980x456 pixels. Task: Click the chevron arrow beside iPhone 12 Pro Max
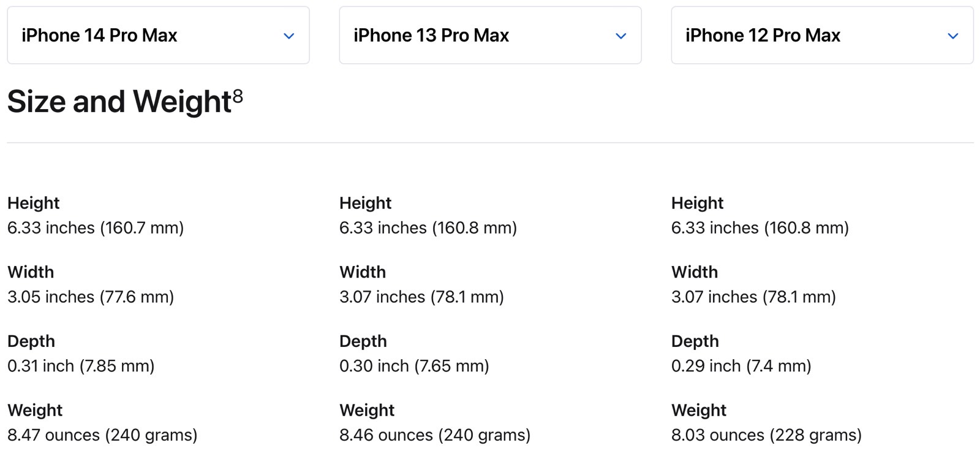point(953,36)
